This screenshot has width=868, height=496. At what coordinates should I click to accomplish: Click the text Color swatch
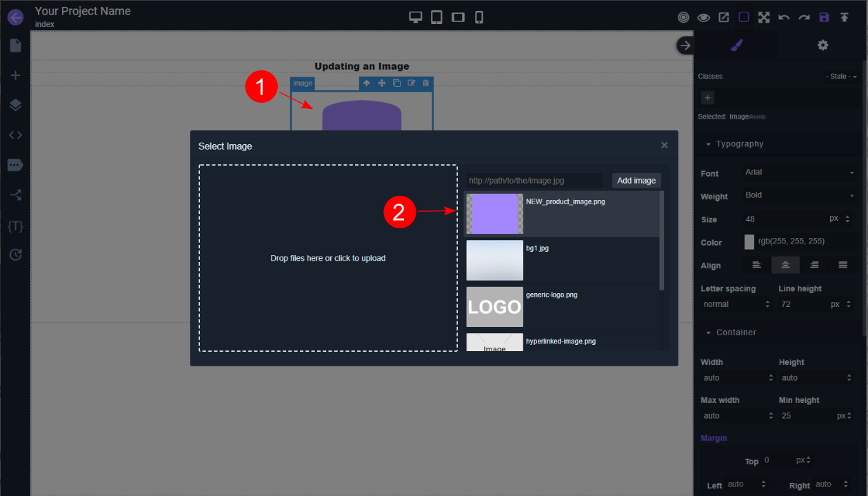[749, 241]
